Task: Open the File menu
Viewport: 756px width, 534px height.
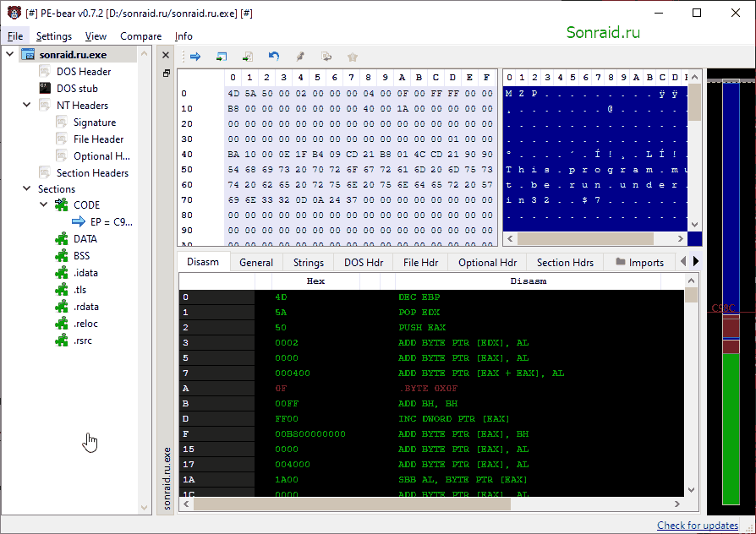Action: pos(15,36)
